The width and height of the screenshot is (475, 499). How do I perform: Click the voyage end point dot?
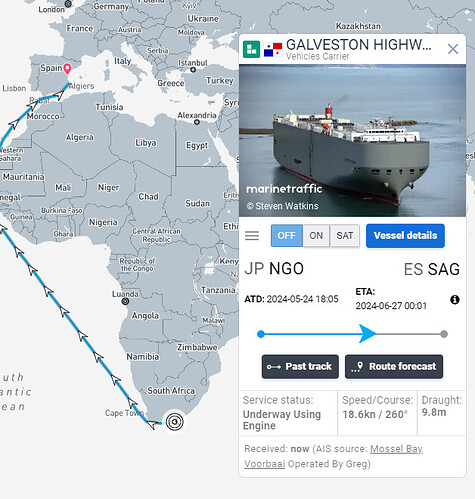click(x=444, y=334)
